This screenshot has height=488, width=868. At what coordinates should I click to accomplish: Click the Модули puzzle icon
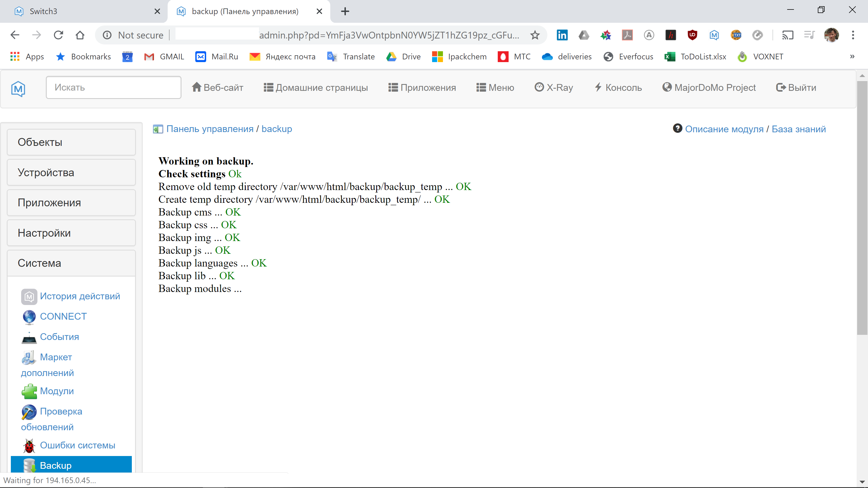tap(29, 391)
